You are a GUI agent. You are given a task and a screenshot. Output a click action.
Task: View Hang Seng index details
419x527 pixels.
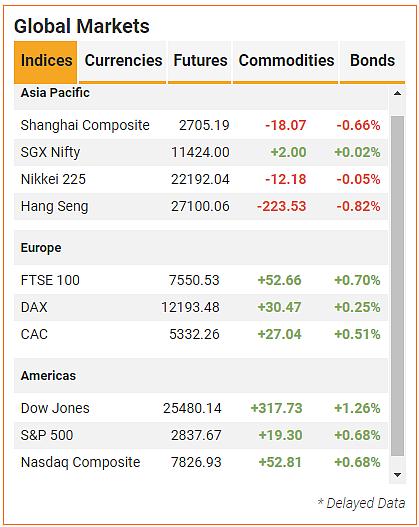pos(201,206)
